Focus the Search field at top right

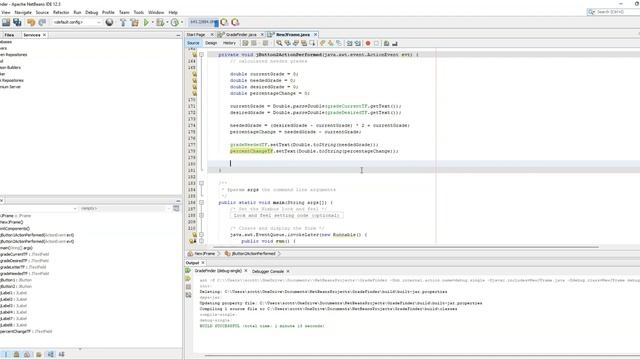613,12
